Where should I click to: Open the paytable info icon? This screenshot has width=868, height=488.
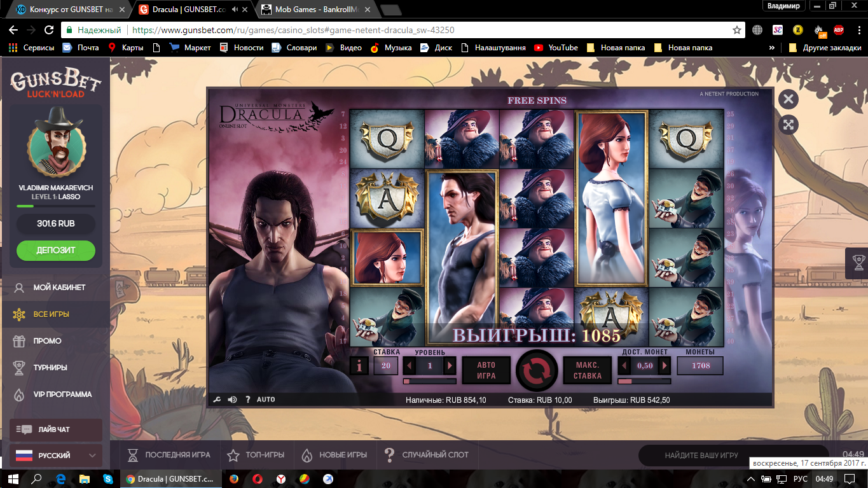[x=359, y=366]
